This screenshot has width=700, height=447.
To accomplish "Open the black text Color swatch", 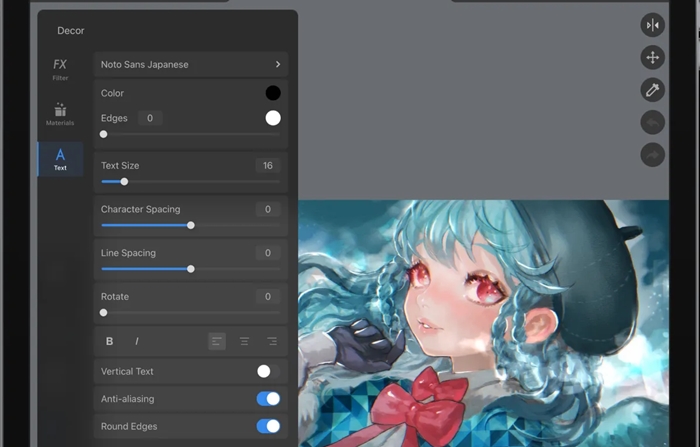I will (x=273, y=93).
